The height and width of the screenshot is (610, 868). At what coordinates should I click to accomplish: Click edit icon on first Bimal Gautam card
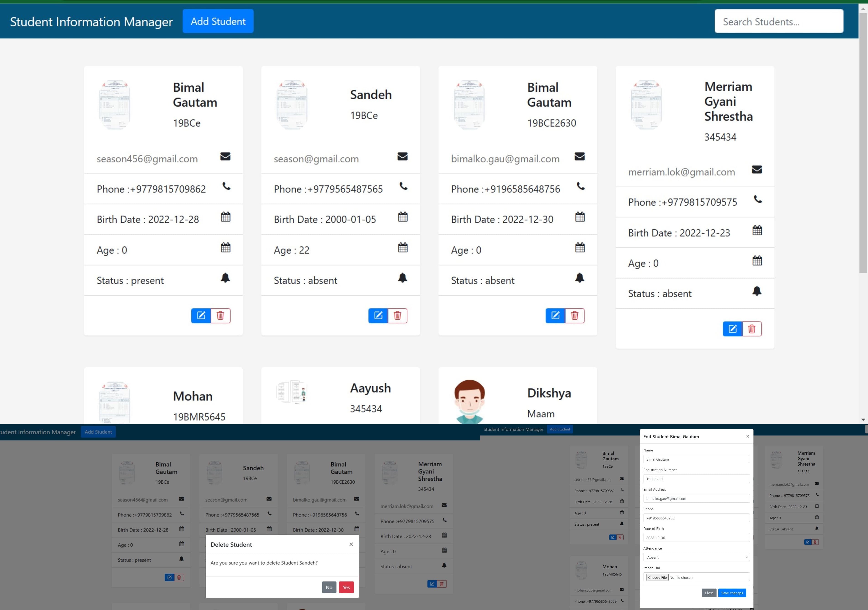pos(201,315)
